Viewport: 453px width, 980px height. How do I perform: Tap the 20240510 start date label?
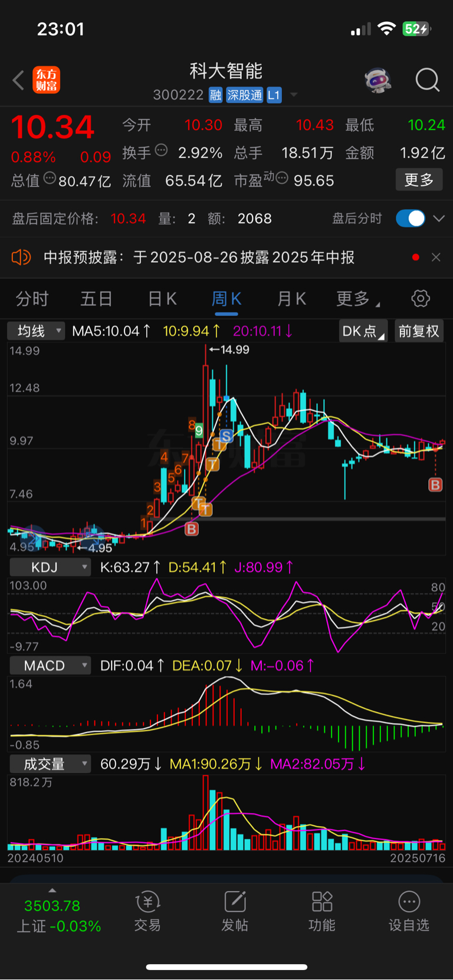pyautogui.click(x=35, y=858)
